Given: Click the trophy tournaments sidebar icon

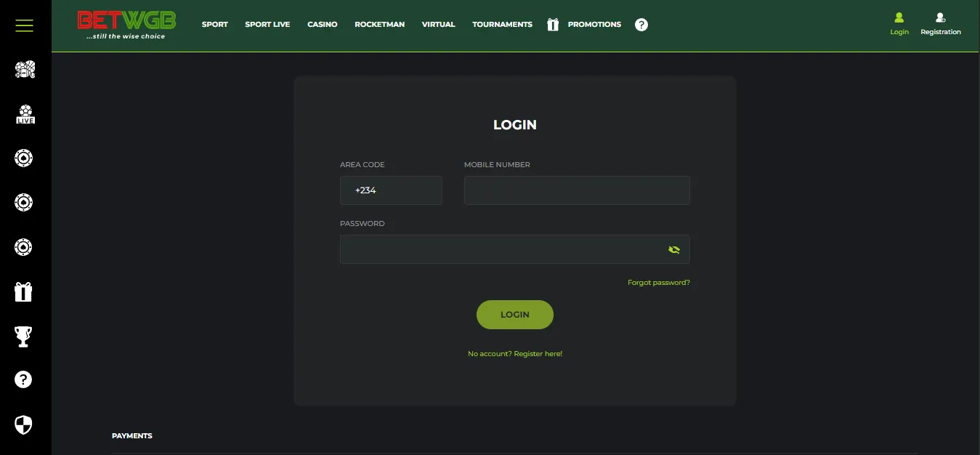Looking at the screenshot, I should click(24, 336).
